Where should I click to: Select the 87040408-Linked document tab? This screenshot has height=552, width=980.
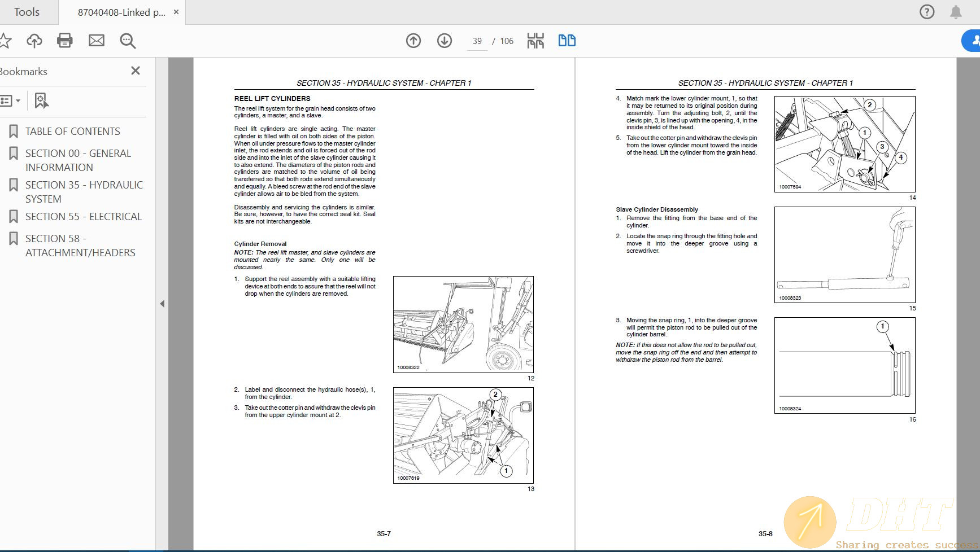pos(121,12)
